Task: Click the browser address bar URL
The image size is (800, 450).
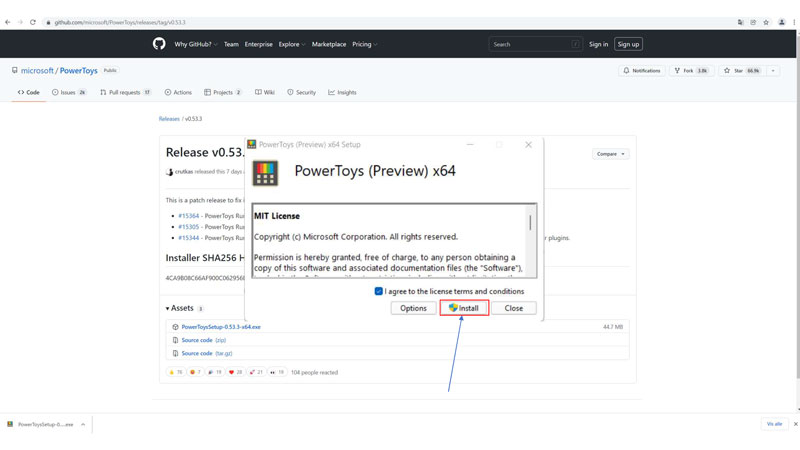Action: point(120,22)
